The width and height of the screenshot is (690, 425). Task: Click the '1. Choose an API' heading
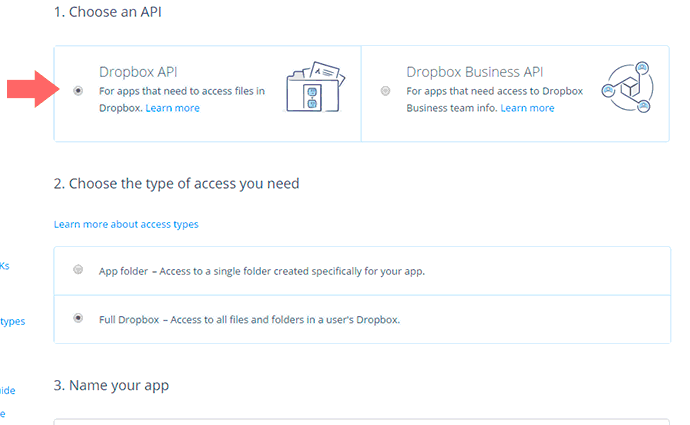coord(108,12)
